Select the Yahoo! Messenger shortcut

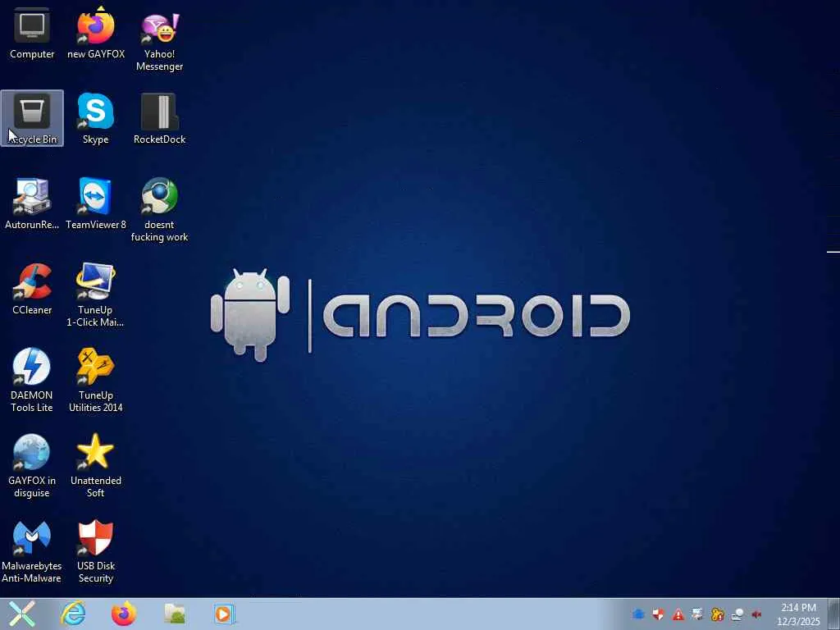(159, 41)
